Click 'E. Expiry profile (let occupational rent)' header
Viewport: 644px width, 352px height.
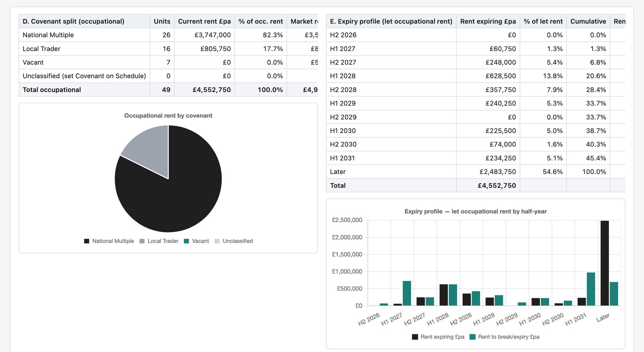pos(391,21)
